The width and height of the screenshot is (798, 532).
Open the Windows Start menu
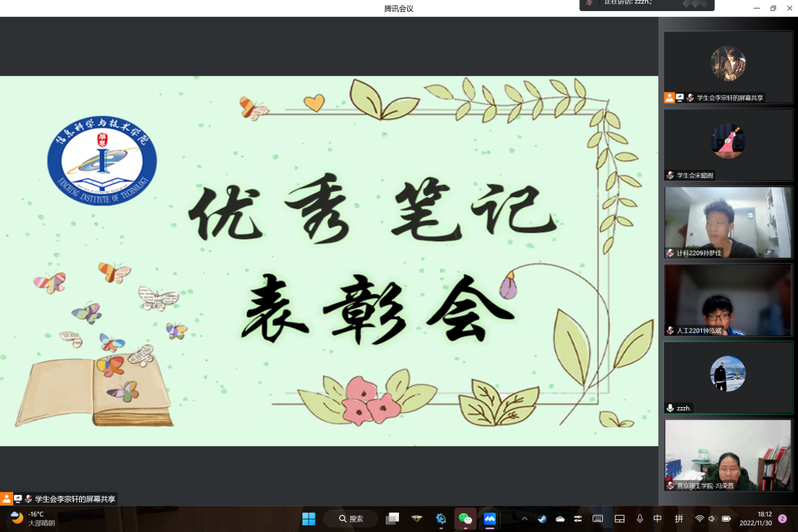click(309, 519)
